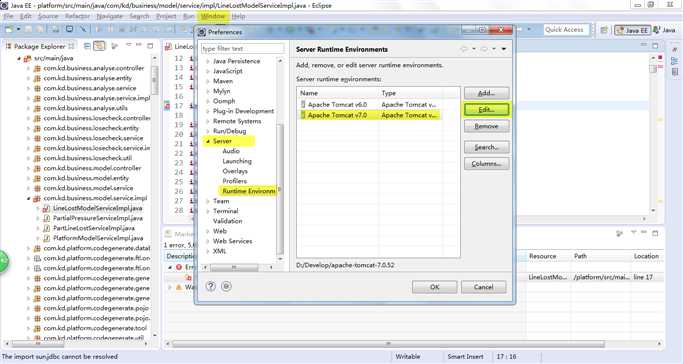This screenshot has height=364, width=683.
Task: Switch to the Package Explorer tab
Action: [x=39, y=46]
